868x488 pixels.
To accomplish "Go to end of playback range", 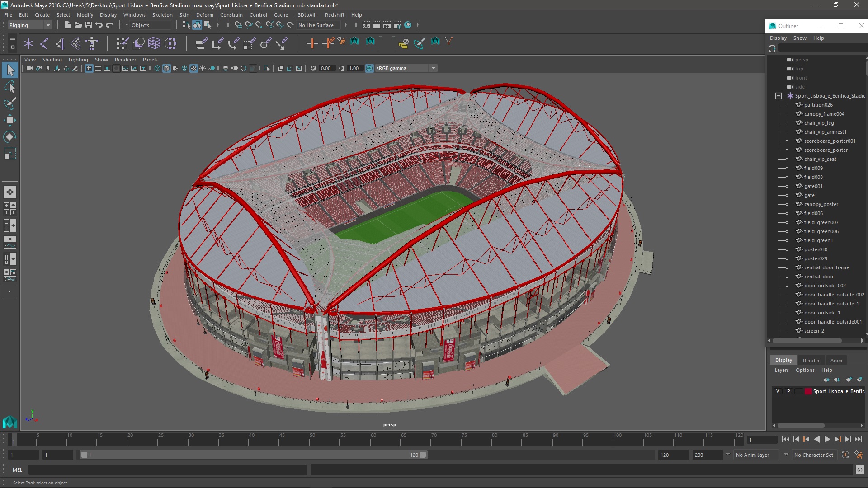I will tap(858, 439).
